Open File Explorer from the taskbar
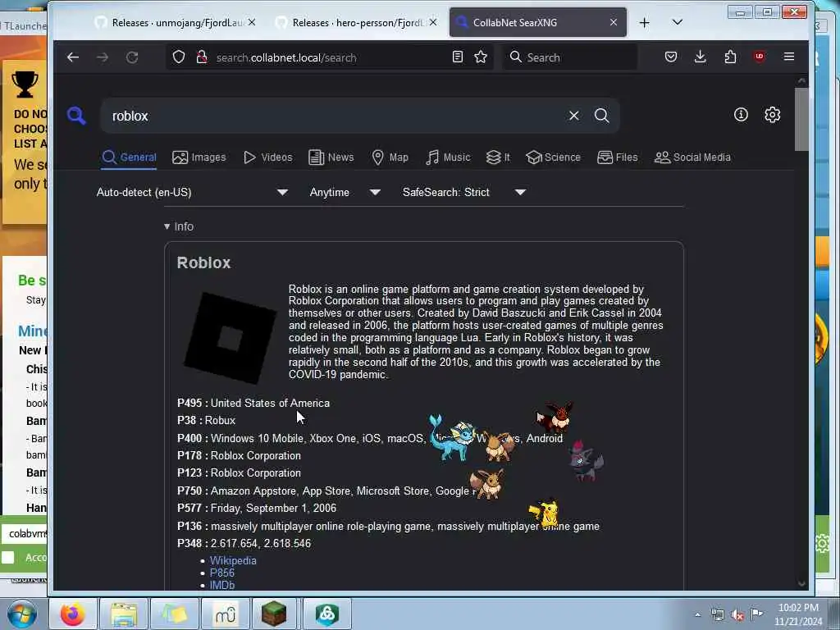The height and width of the screenshot is (630, 840). (125, 614)
